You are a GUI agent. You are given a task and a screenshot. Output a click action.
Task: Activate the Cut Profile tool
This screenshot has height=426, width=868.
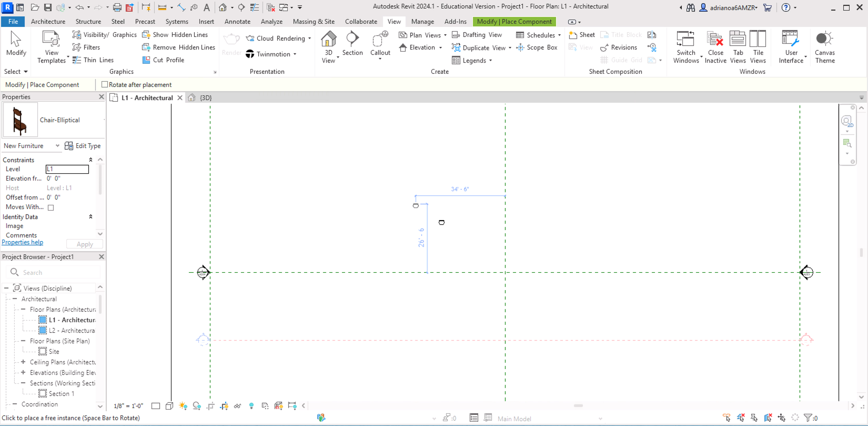163,60
